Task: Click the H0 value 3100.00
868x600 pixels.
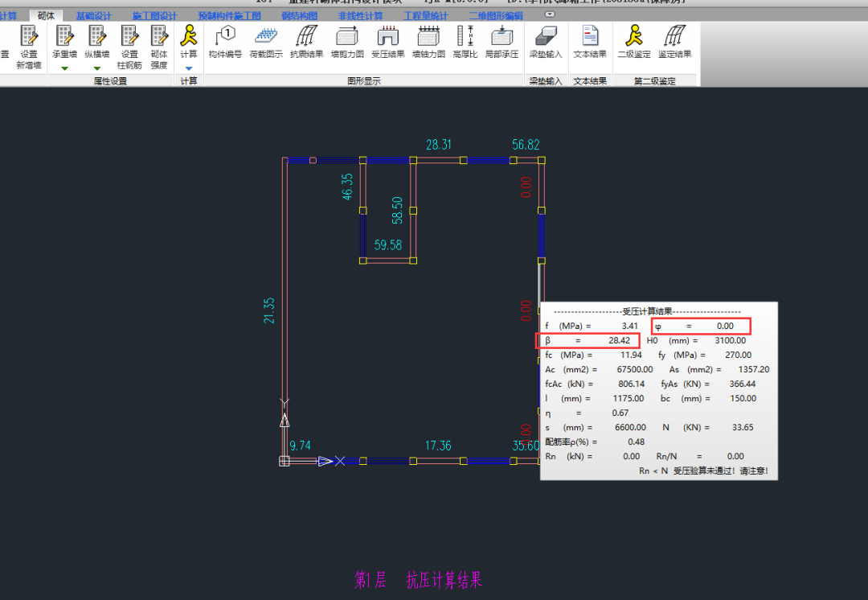Action: click(x=730, y=341)
